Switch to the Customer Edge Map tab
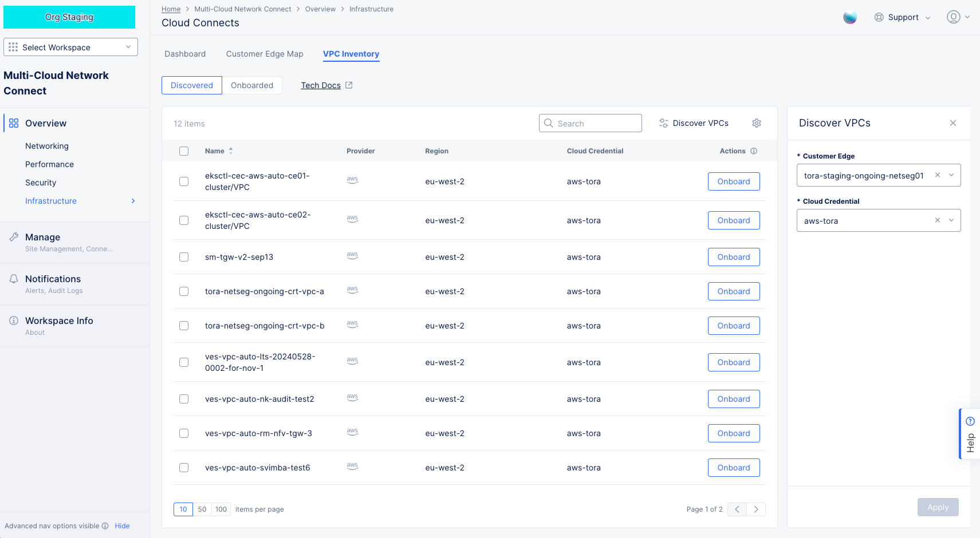980x538 pixels. [x=265, y=54]
